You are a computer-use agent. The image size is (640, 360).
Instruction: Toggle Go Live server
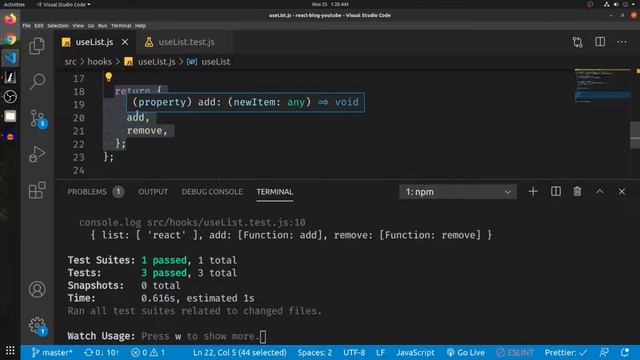[465, 353]
